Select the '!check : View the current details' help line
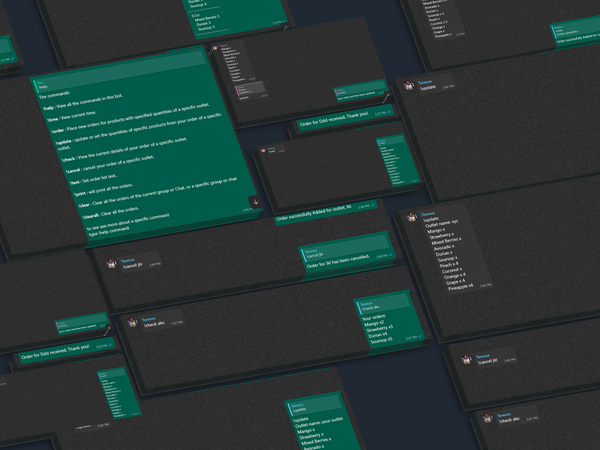 124,149
